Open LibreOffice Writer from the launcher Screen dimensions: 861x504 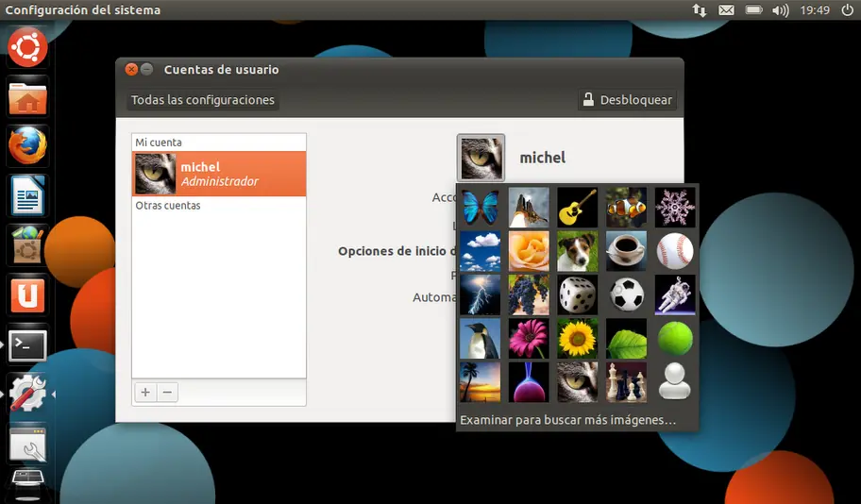27,195
